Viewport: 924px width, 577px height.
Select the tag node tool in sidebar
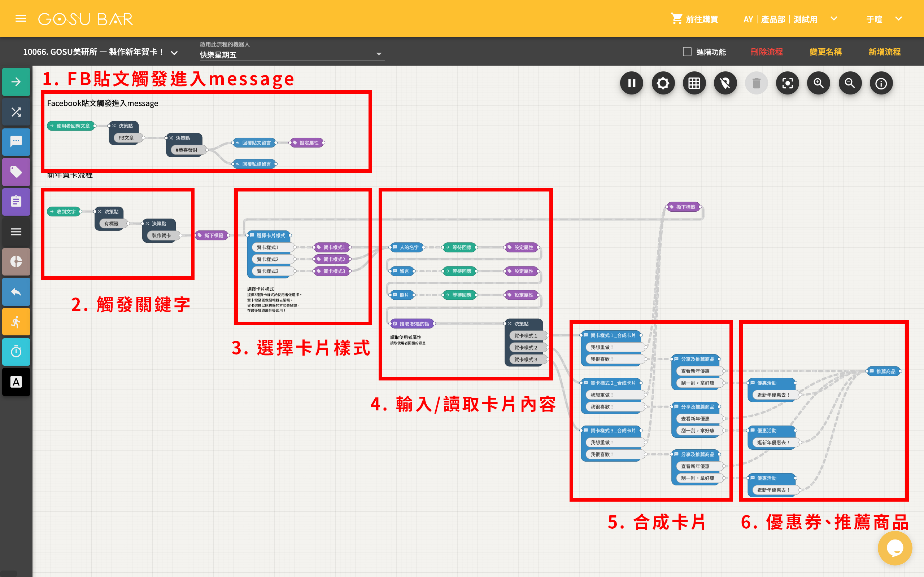point(16,172)
